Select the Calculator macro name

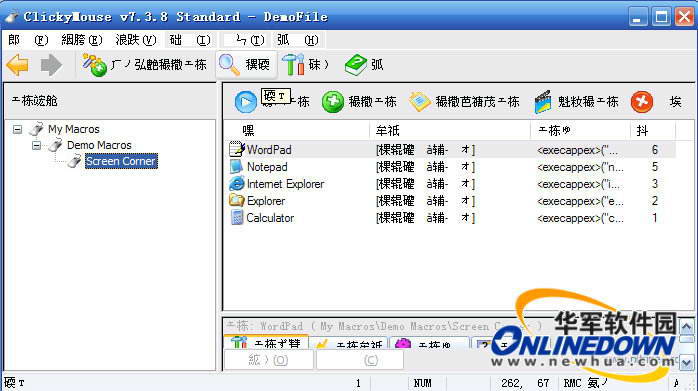(x=270, y=217)
